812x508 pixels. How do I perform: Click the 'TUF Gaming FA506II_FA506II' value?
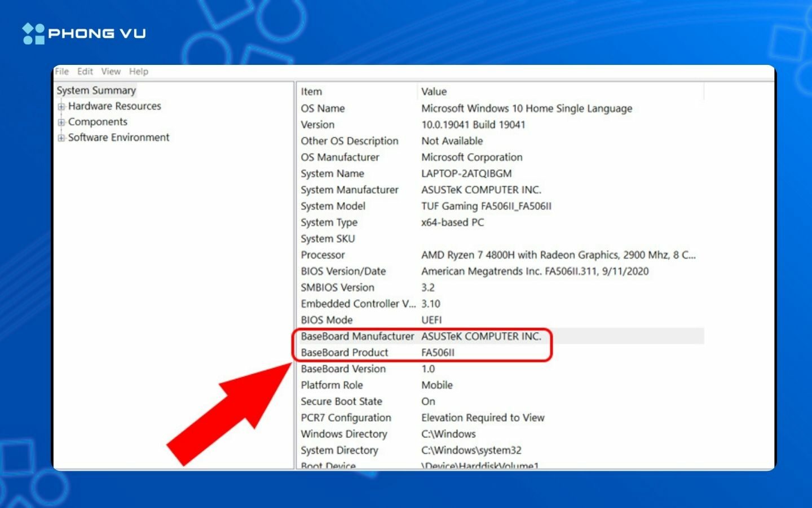486,207
